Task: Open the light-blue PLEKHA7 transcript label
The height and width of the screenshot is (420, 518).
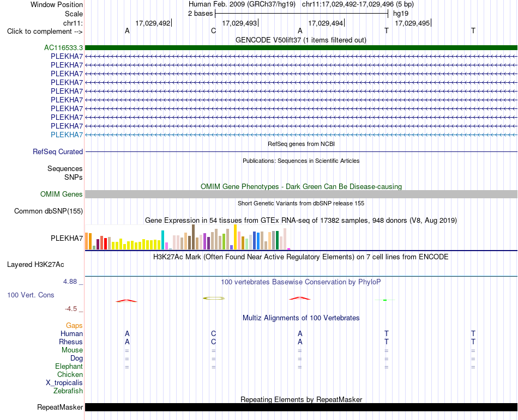Action: (67, 135)
